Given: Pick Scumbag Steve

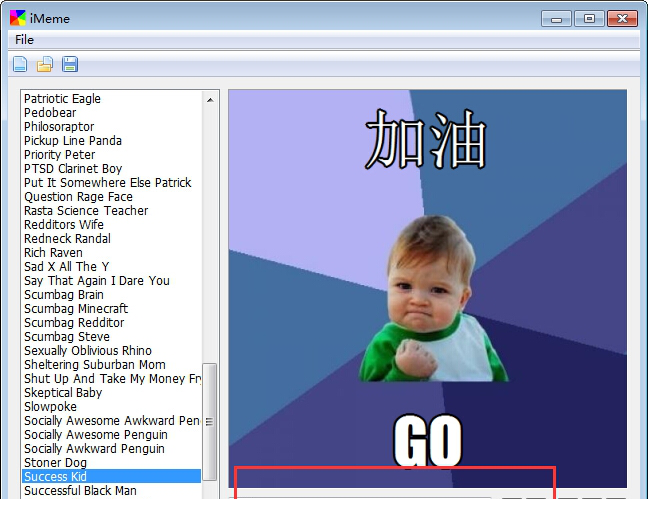Looking at the screenshot, I should coord(112,337).
